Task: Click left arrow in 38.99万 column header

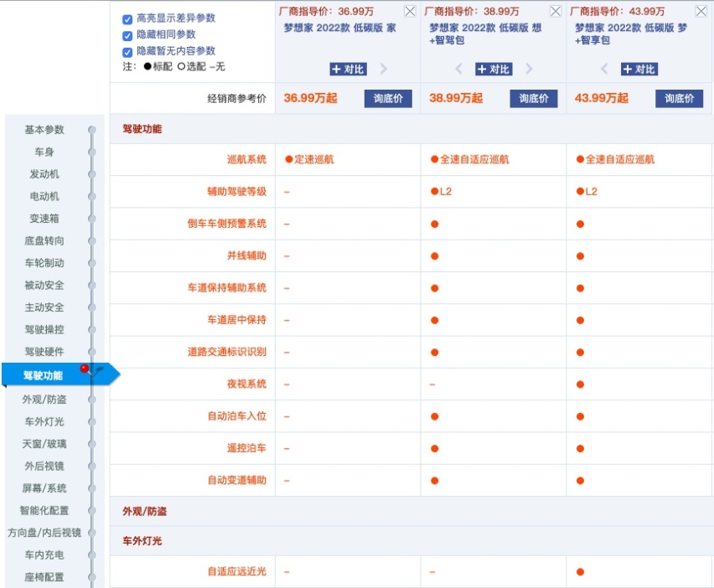Action: 458,69
